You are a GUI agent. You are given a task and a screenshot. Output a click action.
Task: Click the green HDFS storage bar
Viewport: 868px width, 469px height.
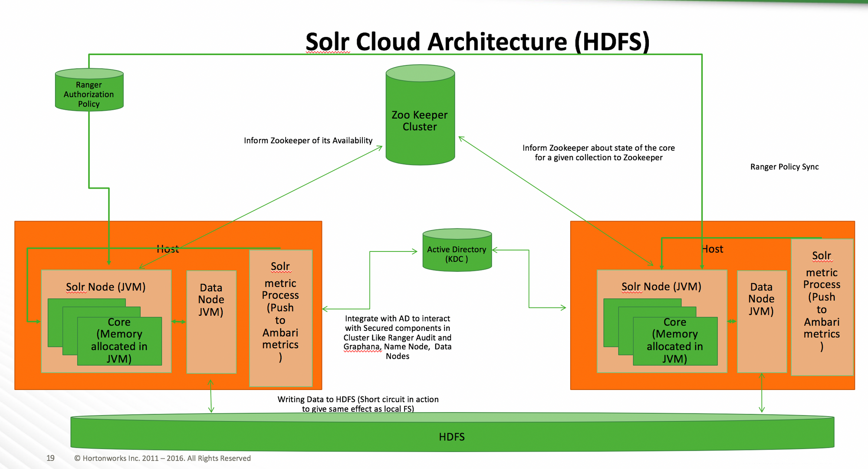click(451, 436)
